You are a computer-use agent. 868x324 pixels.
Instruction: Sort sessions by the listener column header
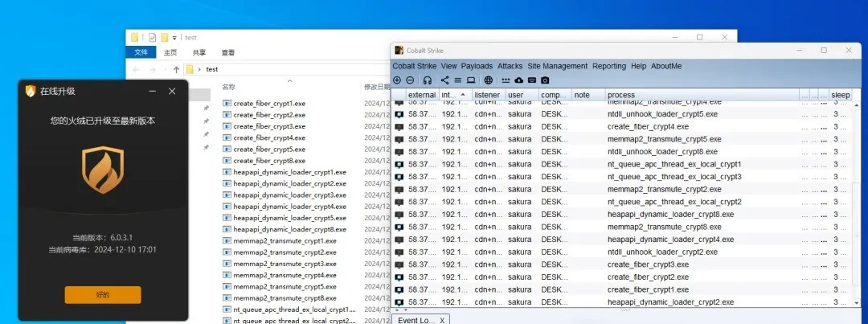tap(489, 95)
